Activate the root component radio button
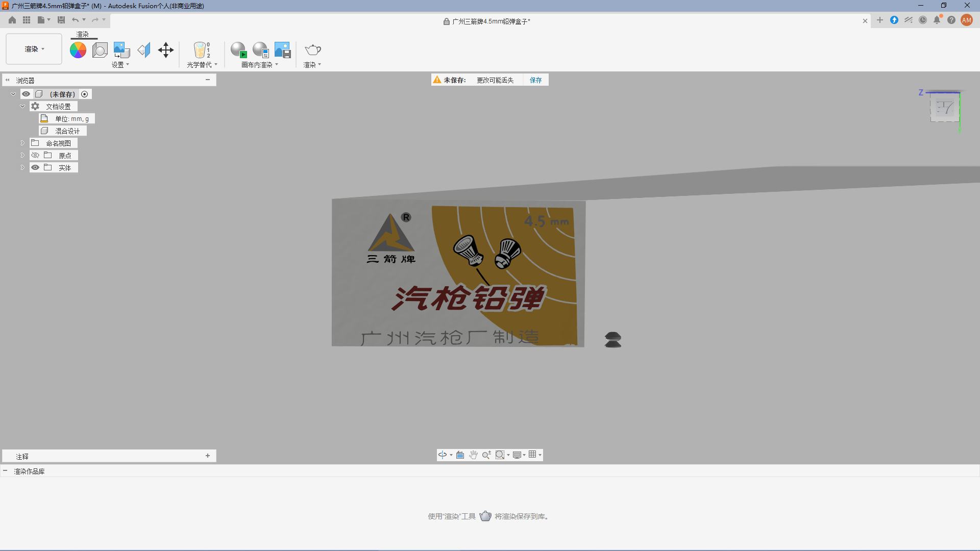This screenshot has height=551, width=980. tap(85, 94)
